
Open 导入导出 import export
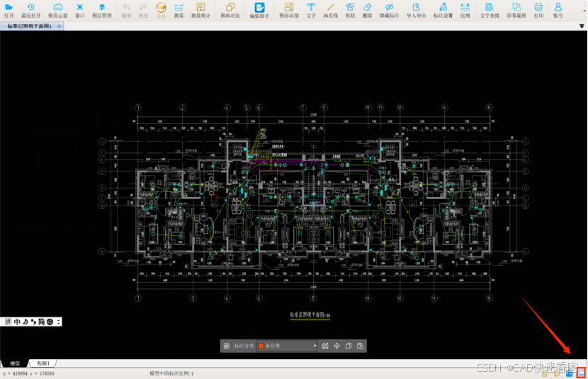tap(417, 10)
